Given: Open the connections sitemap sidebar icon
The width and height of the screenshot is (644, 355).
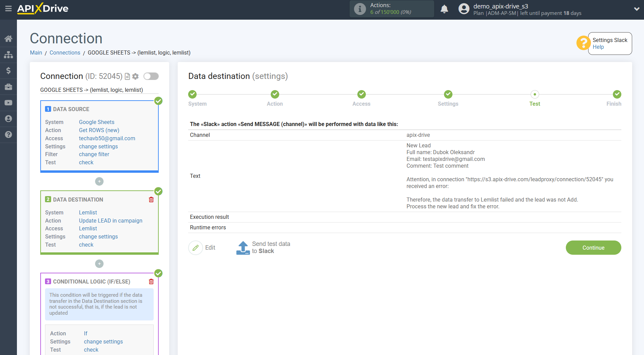Looking at the screenshot, I should pos(8,55).
